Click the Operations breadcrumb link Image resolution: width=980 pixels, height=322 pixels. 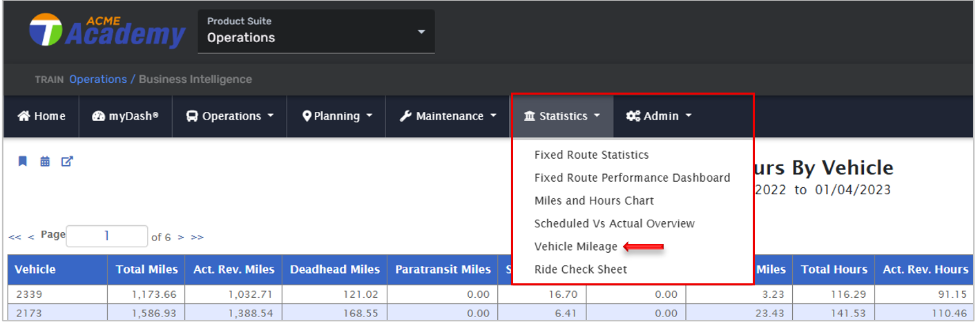(98, 79)
